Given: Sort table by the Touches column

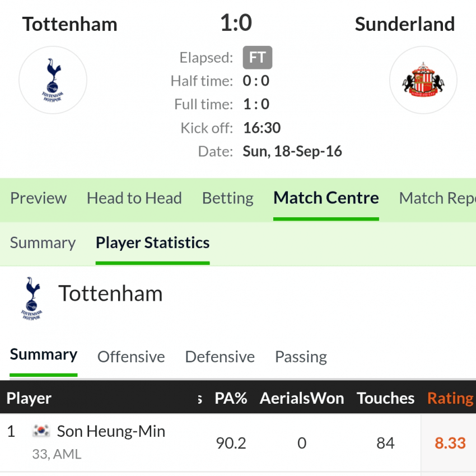Looking at the screenshot, I should (385, 398).
